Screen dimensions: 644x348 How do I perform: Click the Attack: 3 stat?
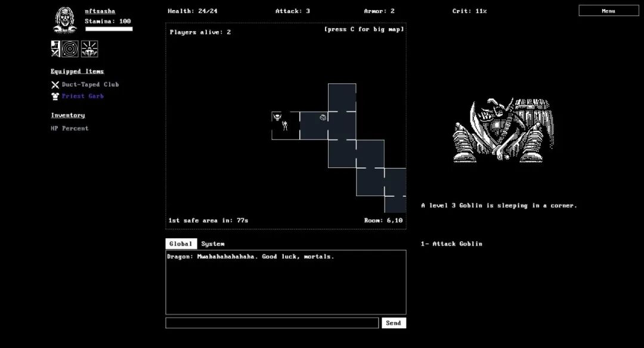[x=292, y=11]
